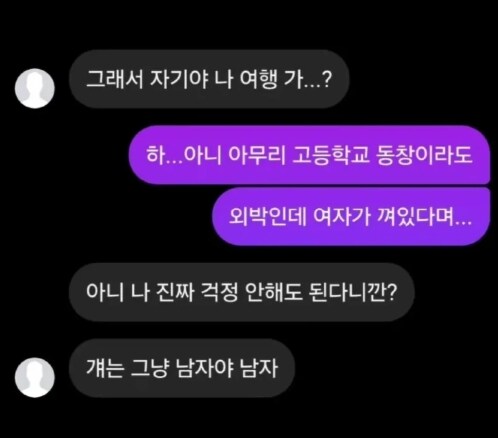Click the word '걱정' in gray message
499x438 pixels.
(x=219, y=292)
